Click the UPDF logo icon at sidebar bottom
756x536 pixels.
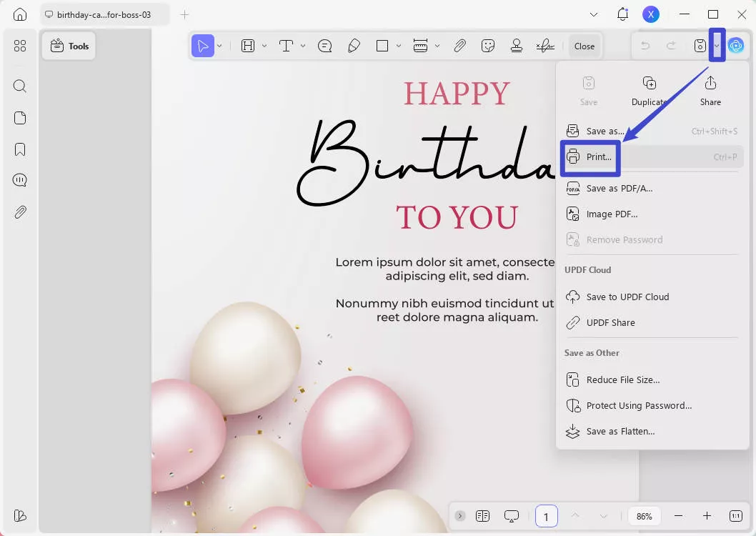click(20, 516)
